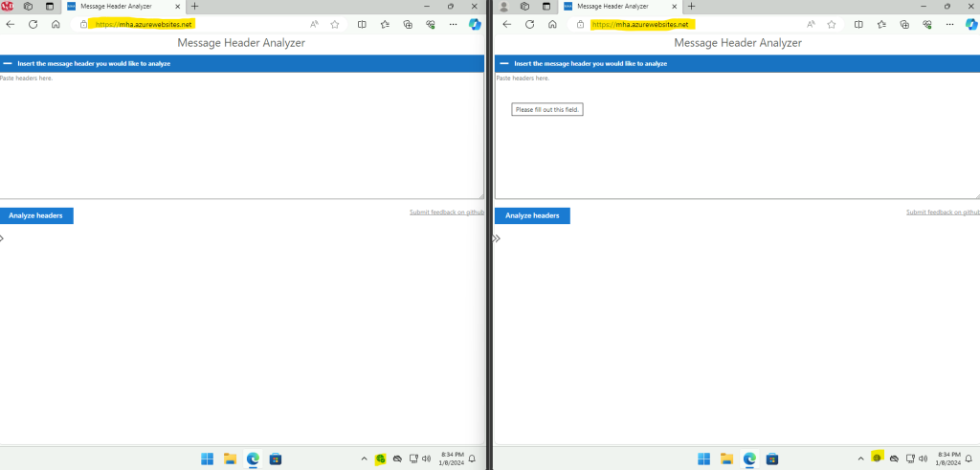This screenshot has width=980, height=470.
Task: Open Workspaces icon in left browser window
Action: (28, 7)
